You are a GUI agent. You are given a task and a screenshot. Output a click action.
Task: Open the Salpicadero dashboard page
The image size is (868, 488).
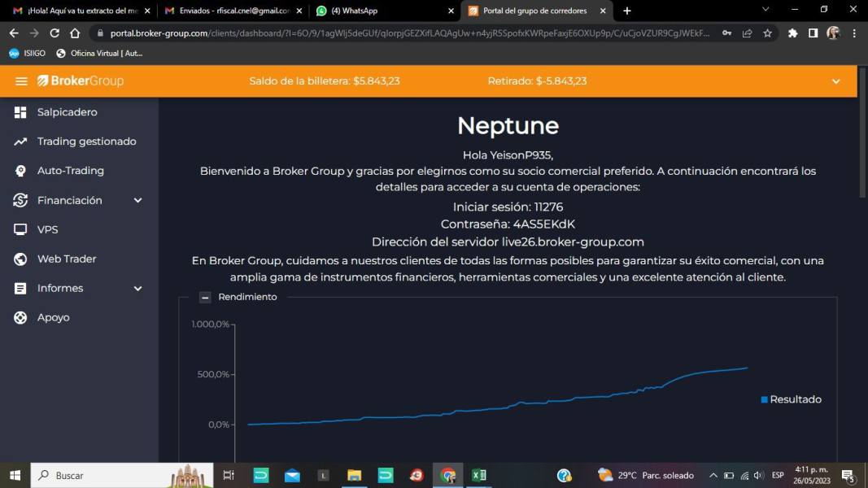point(67,112)
